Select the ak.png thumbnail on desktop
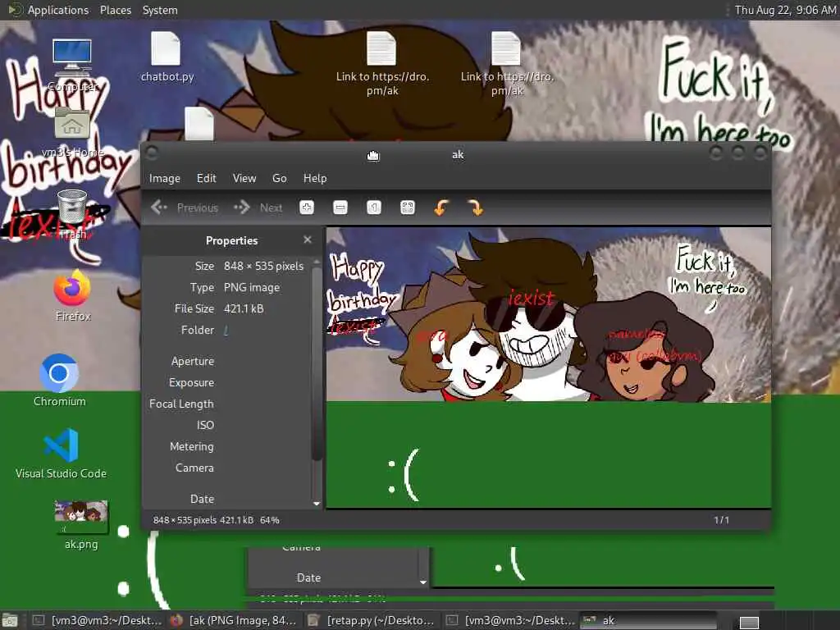This screenshot has height=630, width=840. (81, 525)
